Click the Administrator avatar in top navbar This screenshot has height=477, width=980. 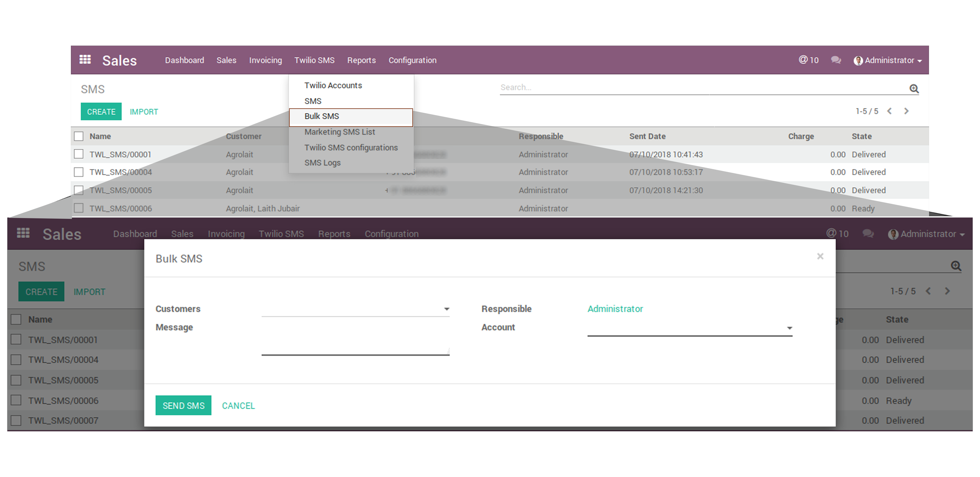coord(858,60)
